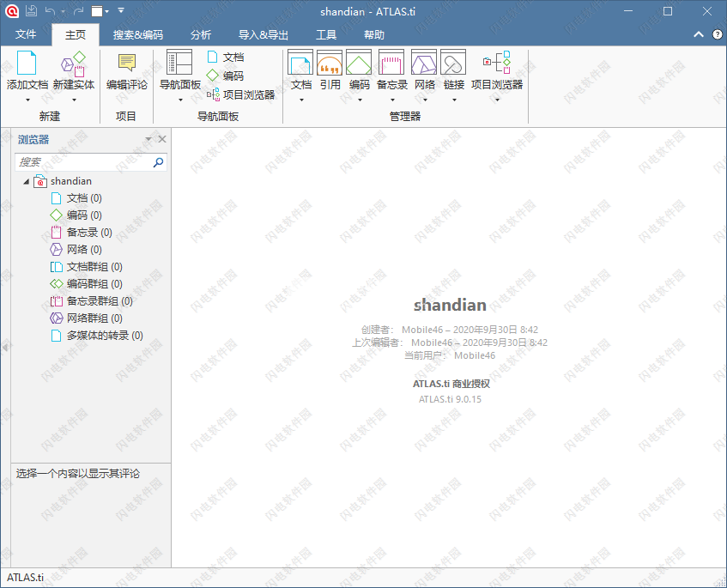Image resolution: width=727 pixels, height=588 pixels.
Task: Click the ATLAS.ti status bar text
Action: pyautogui.click(x=26, y=578)
